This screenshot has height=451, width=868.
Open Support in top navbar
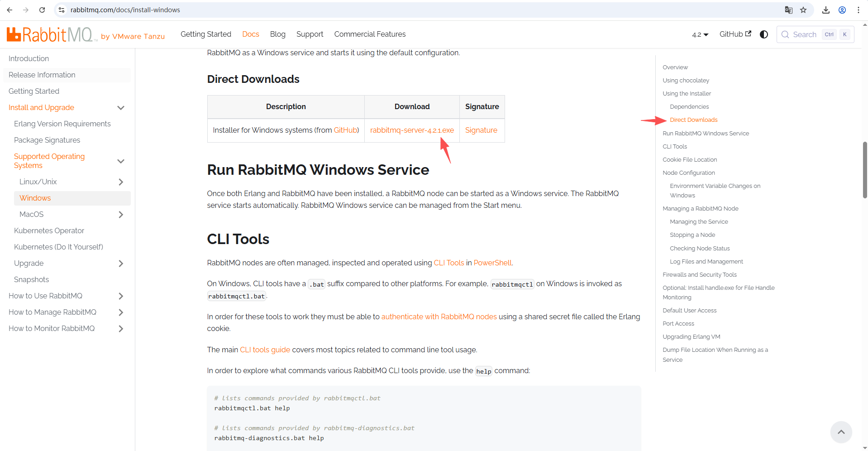(x=310, y=34)
